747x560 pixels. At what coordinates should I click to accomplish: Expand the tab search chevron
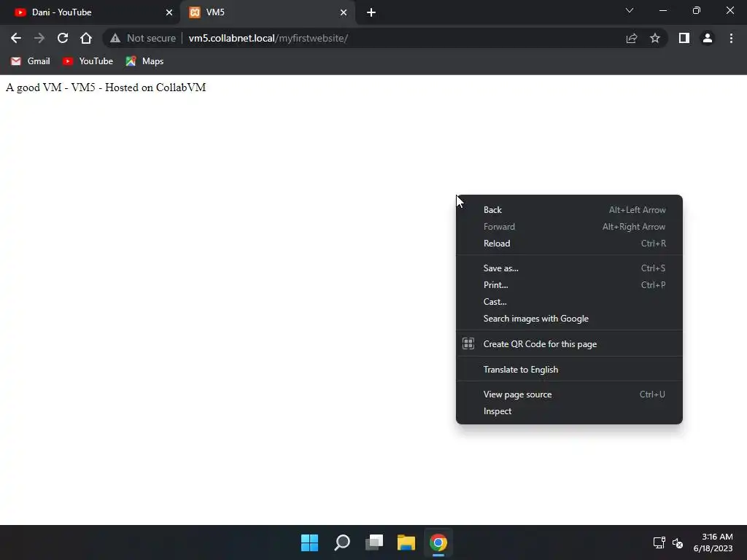point(630,10)
